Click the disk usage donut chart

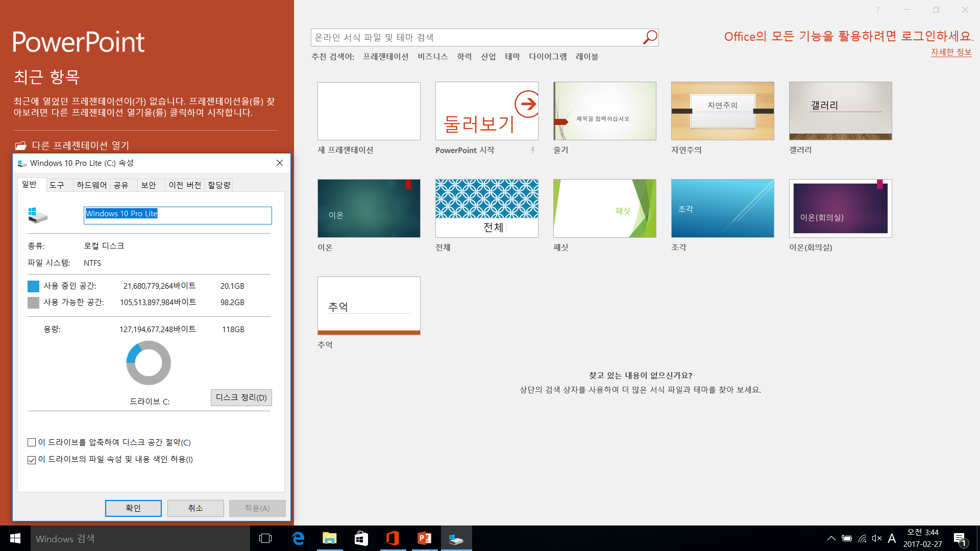tap(149, 363)
